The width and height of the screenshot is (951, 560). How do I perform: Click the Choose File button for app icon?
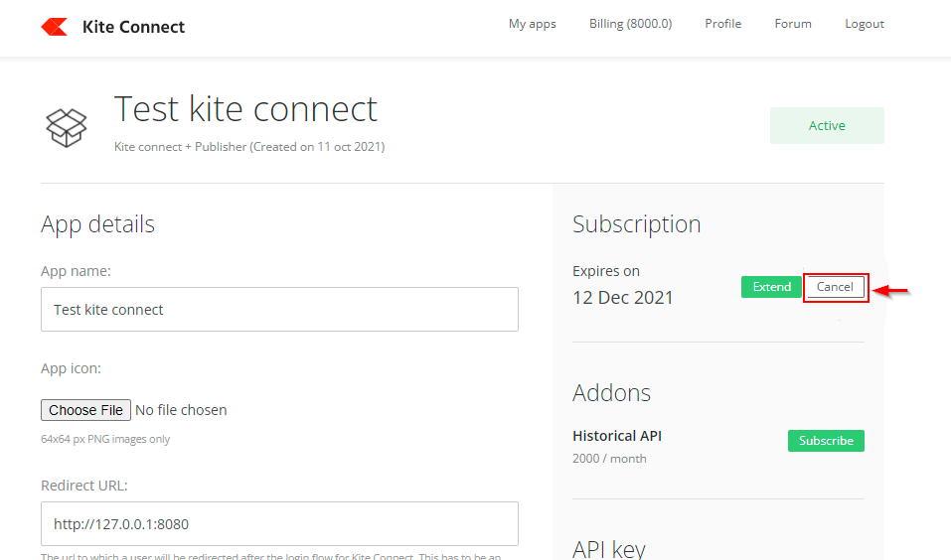[85, 410]
